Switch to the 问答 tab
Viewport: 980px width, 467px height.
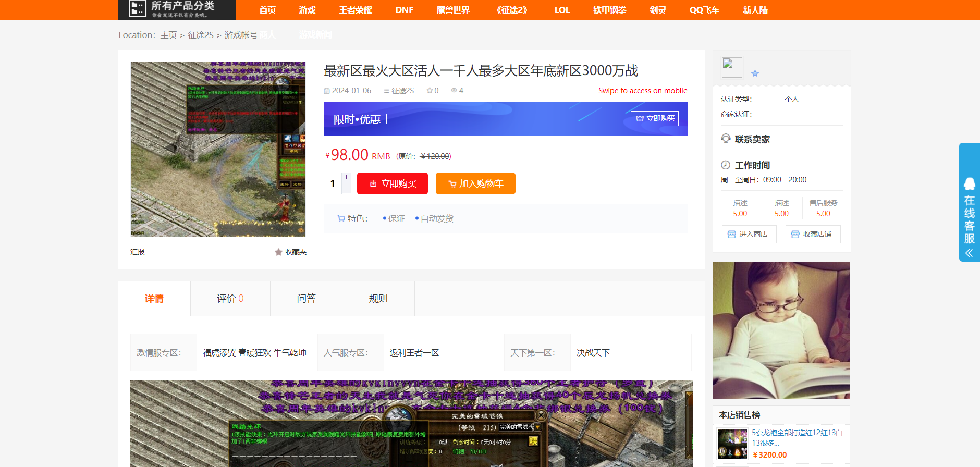(x=307, y=299)
